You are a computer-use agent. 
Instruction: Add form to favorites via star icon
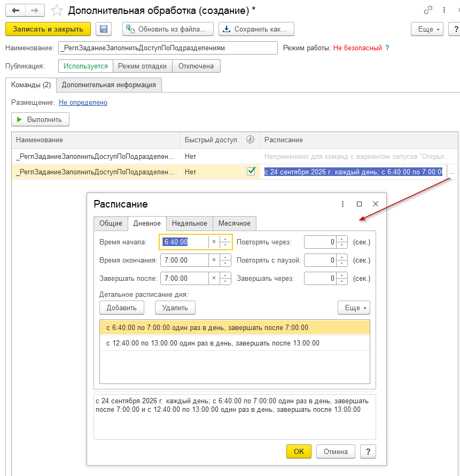point(57,11)
